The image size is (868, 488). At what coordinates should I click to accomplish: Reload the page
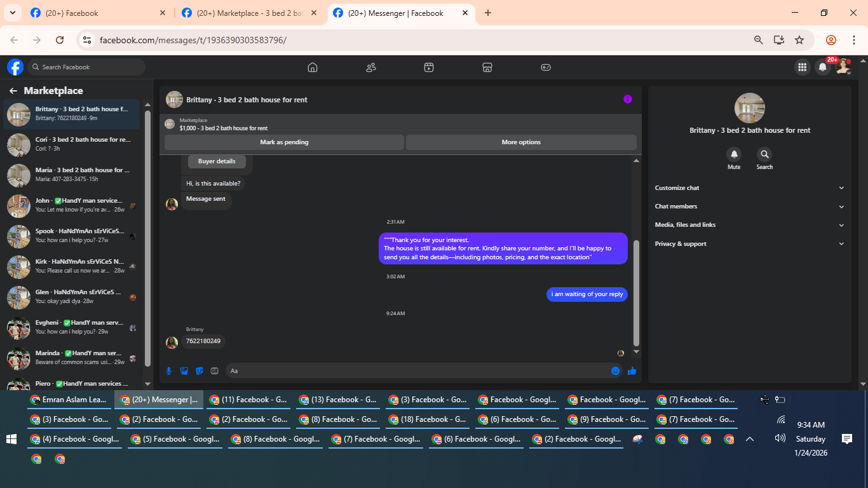[x=60, y=40]
